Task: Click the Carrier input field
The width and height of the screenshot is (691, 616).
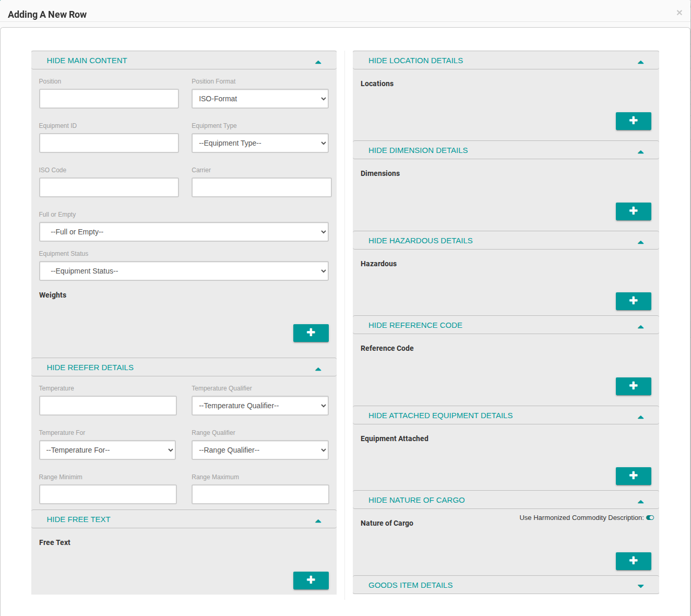Action: click(261, 187)
